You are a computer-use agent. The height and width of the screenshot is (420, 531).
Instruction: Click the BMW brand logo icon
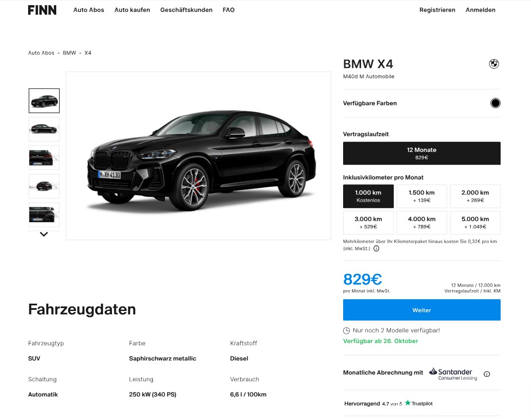(494, 64)
